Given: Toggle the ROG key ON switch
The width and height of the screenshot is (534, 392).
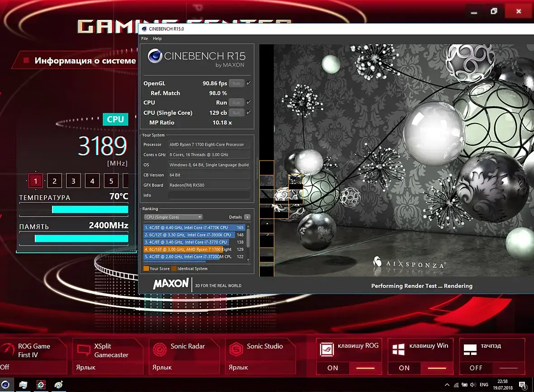Looking at the screenshot, I should 349,368.
